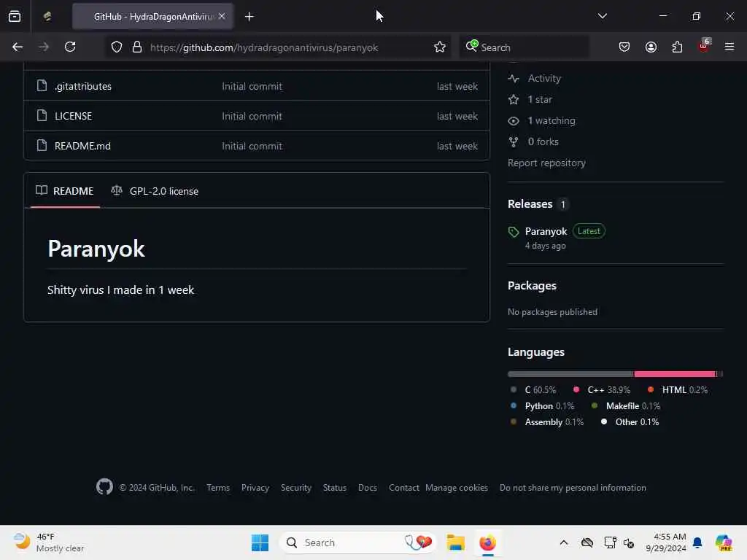This screenshot has height=560, width=747.
Task: Bookmark this page with the star icon
Action: point(440,47)
